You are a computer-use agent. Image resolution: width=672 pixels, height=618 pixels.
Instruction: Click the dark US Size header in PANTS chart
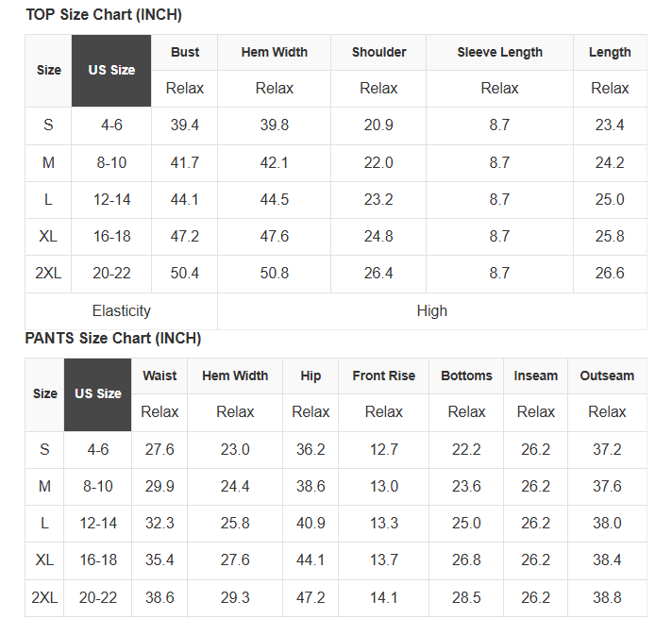coord(98,393)
